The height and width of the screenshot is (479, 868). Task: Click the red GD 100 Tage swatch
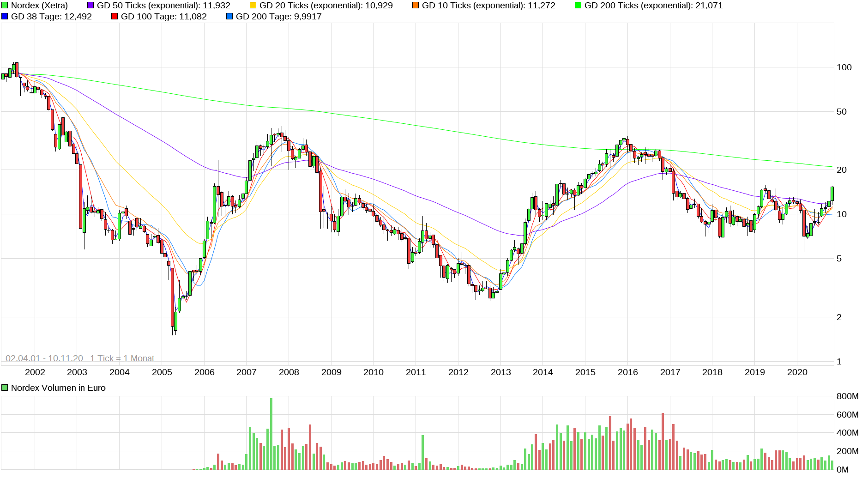(x=115, y=17)
